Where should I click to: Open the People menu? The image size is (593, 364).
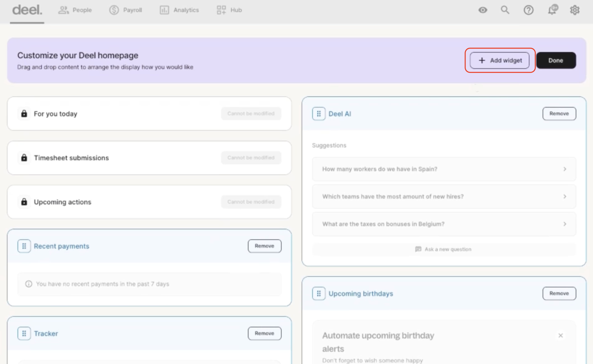pyautogui.click(x=75, y=10)
